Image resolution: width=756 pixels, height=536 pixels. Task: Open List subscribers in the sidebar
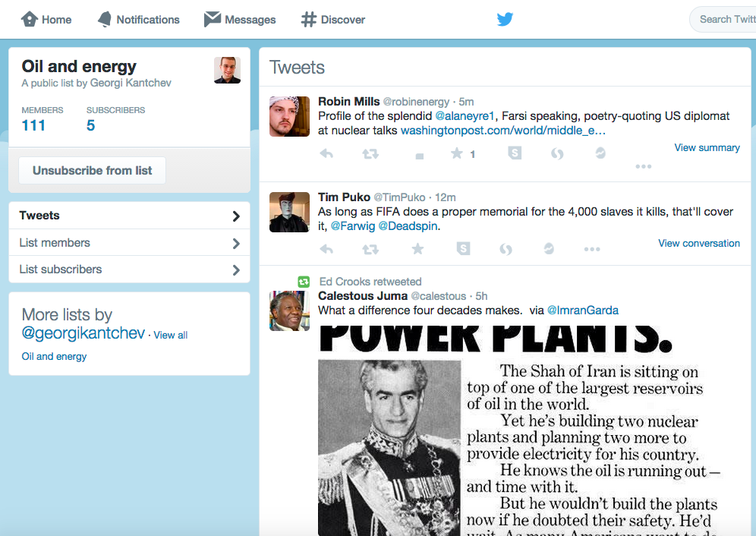[x=129, y=270]
